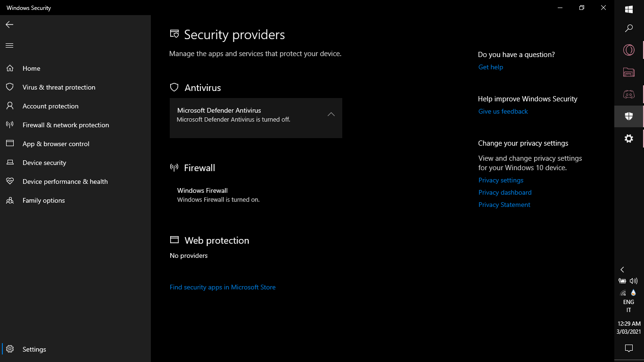Screen dimensions: 644x362
Task: Open Home from the sidebar
Action: pos(31,68)
